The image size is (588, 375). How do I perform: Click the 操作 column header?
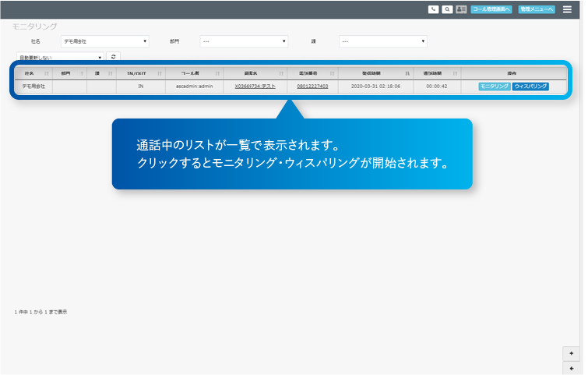coord(513,73)
